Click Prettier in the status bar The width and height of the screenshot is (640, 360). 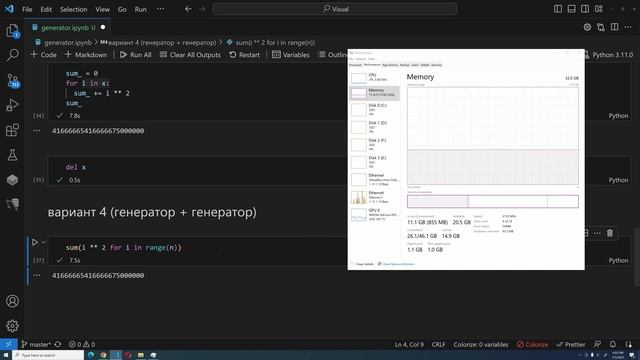pos(571,344)
